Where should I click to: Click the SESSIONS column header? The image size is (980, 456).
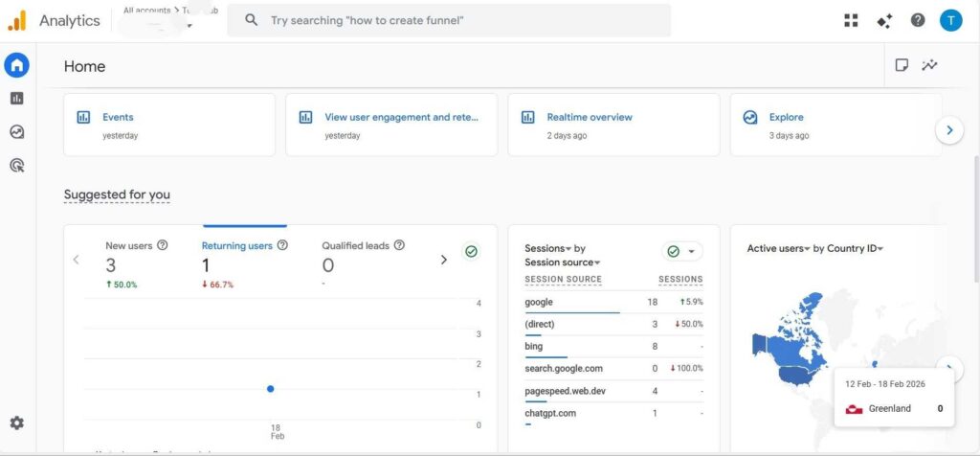680,280
